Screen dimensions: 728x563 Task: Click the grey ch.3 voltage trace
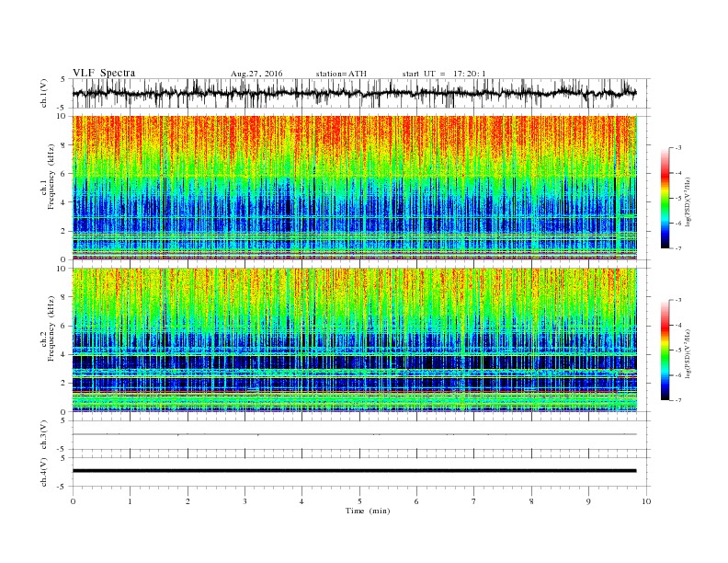pos(354,434)
